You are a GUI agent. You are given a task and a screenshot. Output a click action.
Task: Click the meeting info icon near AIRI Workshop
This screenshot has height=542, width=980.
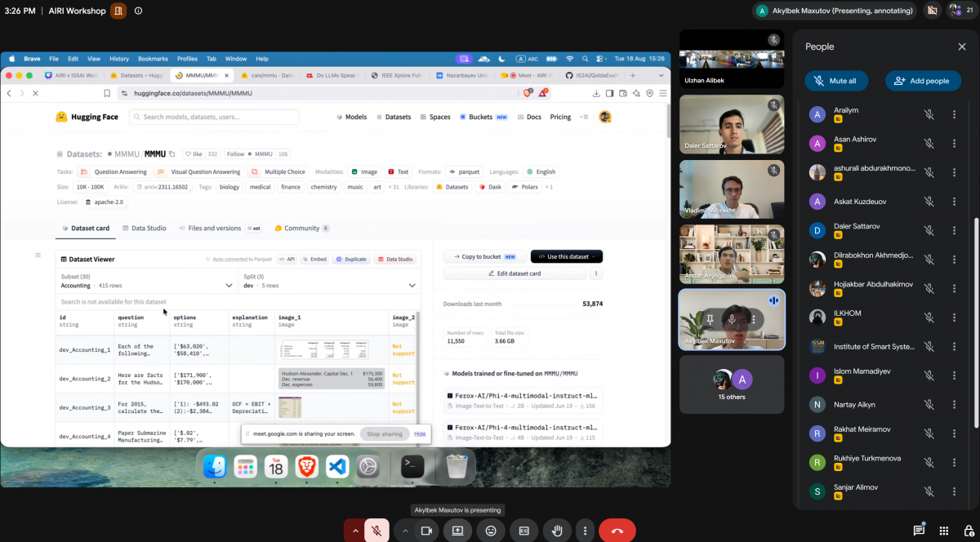138,11
